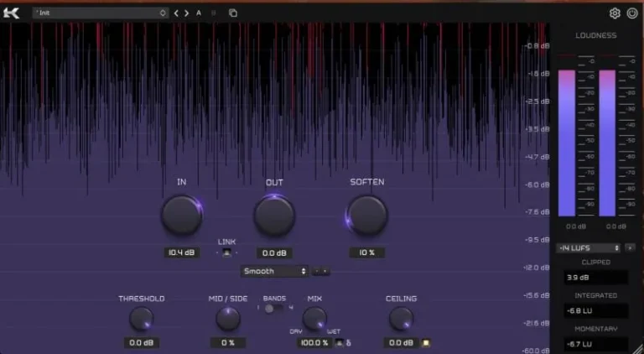Screen dimensions: 644x354
Task: Switch to preset slot B
Action: coord(213,13)
